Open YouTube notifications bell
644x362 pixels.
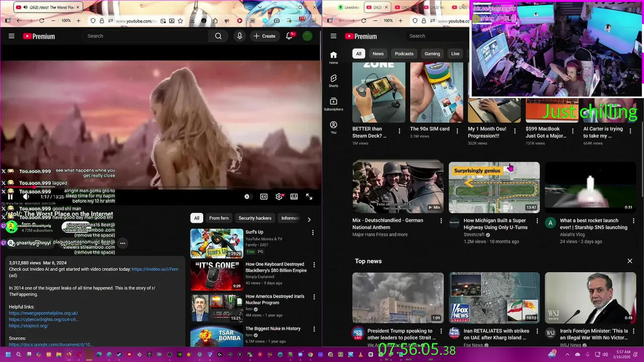289,36
